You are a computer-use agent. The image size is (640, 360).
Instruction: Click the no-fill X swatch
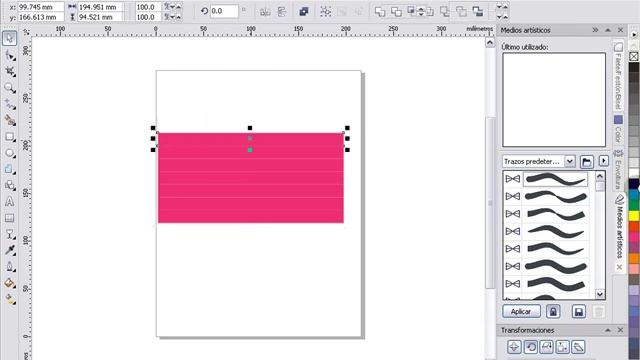(x=634, y=56)
